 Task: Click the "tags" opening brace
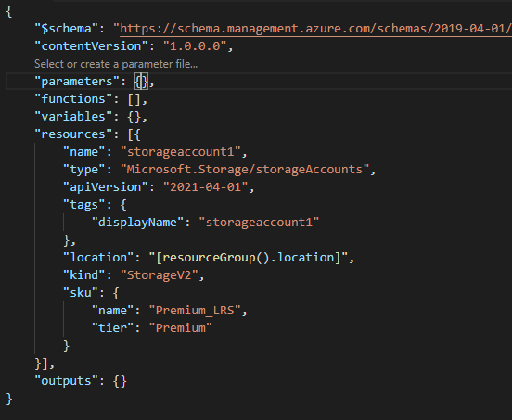tap(123, 205)
